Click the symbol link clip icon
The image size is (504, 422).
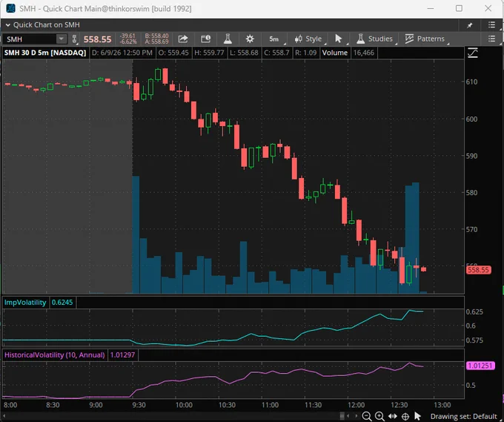pos(74,39)
